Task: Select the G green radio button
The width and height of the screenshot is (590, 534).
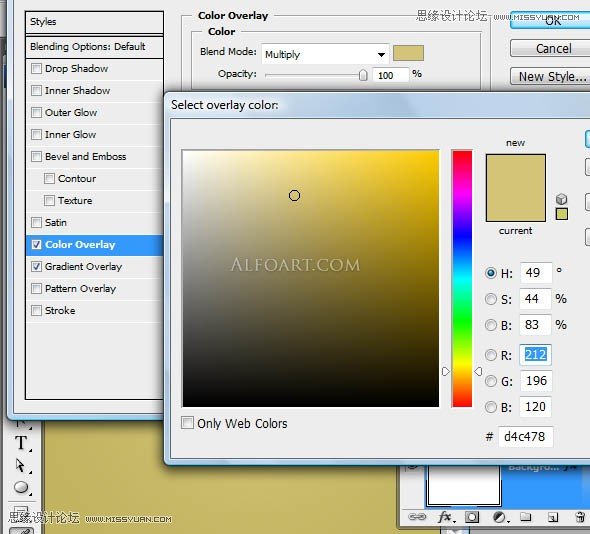Action: [x=491, y=381]
